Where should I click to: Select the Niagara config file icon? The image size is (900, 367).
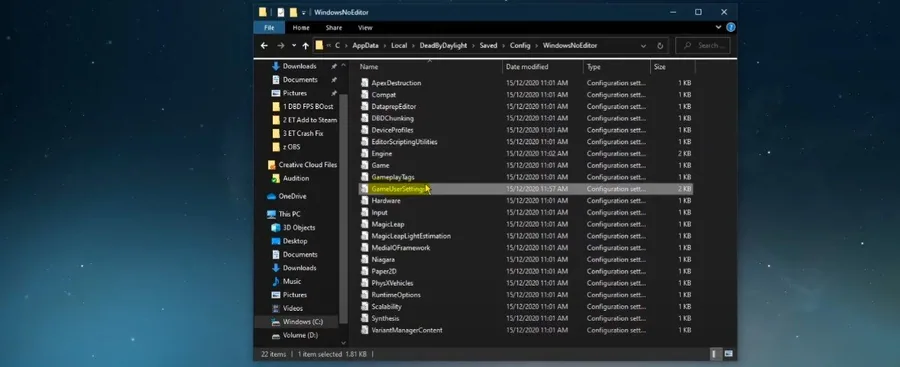(364, 260)
